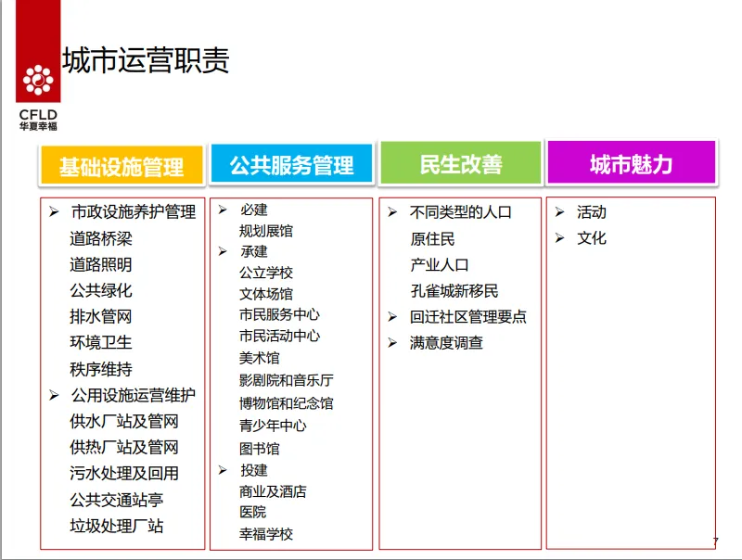Viewport: 742px width, 560px height.
Task: Select the text 文化
Action: pos(592,238)
